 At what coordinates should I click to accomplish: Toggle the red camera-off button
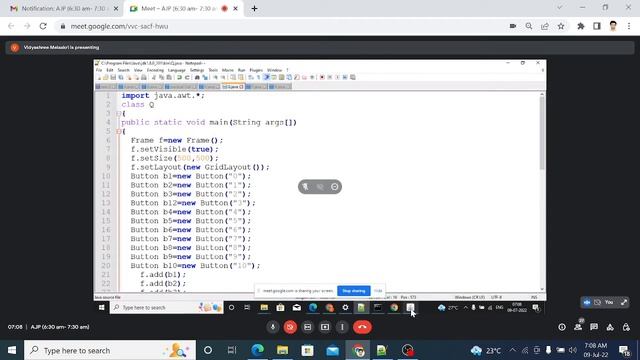click(290, 327)
